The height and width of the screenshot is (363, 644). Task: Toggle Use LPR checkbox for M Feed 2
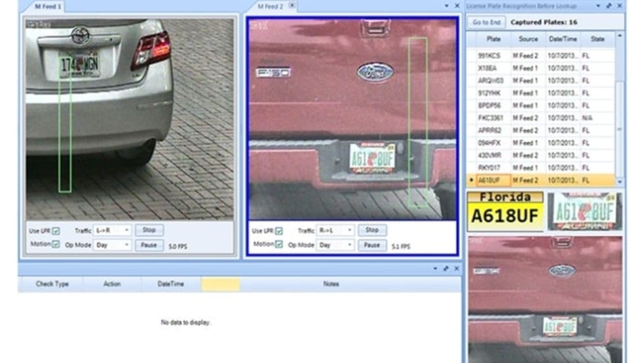tap(279, 231)
